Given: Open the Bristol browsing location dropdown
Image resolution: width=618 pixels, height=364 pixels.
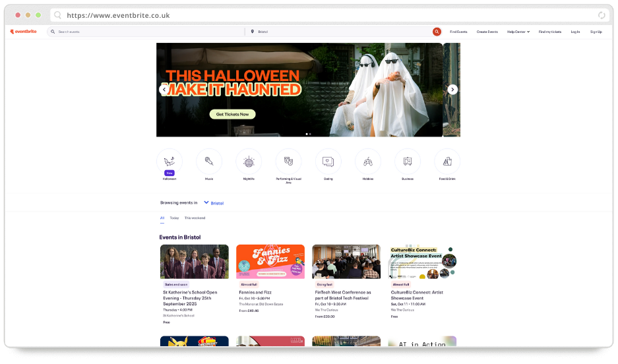Looking at the screenshot, I should point(214,203).
